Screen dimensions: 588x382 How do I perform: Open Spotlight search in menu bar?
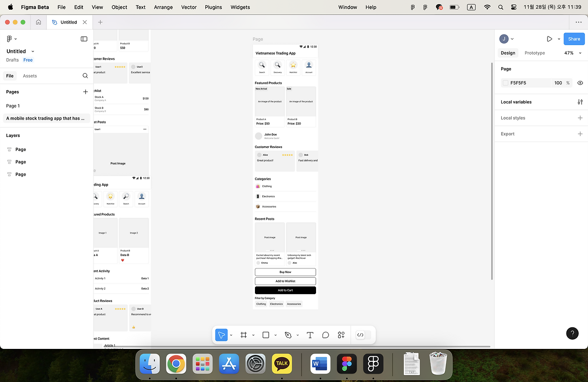click(x=501, y=7)
